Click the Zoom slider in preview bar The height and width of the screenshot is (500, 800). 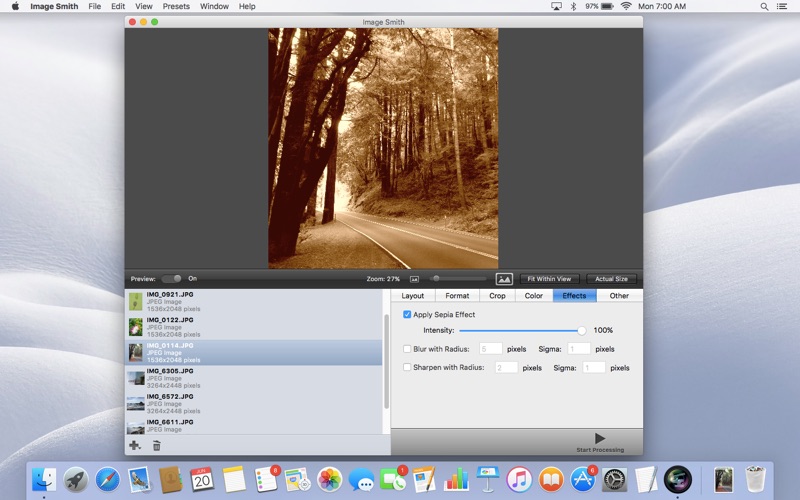pyautogui.click(x=458, y=279)
